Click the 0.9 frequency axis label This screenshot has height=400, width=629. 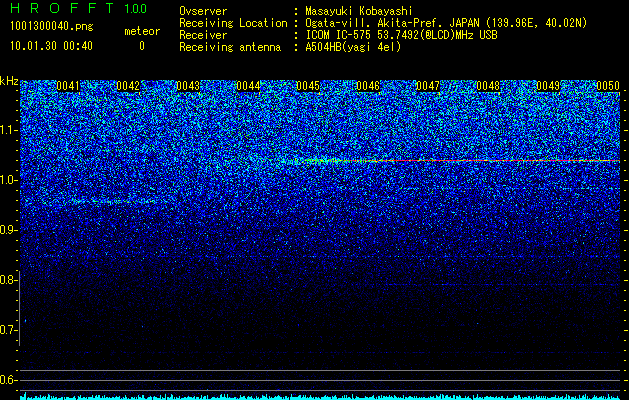[x=8, y=230]
